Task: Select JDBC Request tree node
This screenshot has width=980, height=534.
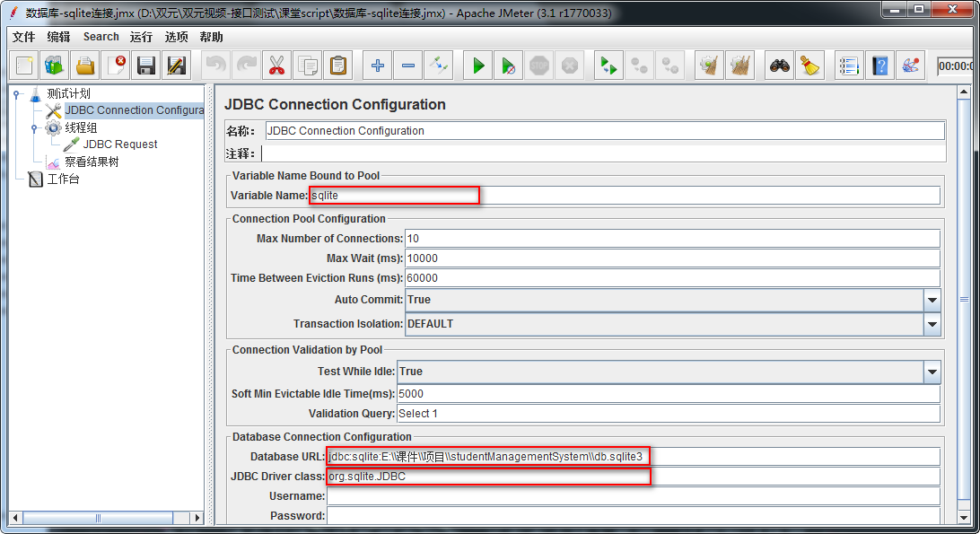Action: [120, 144]
